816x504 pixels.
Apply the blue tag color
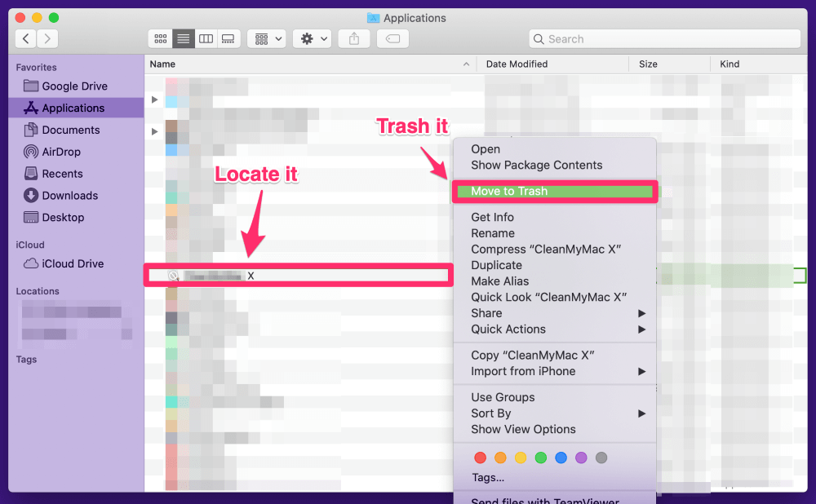(x=561, y=458)
